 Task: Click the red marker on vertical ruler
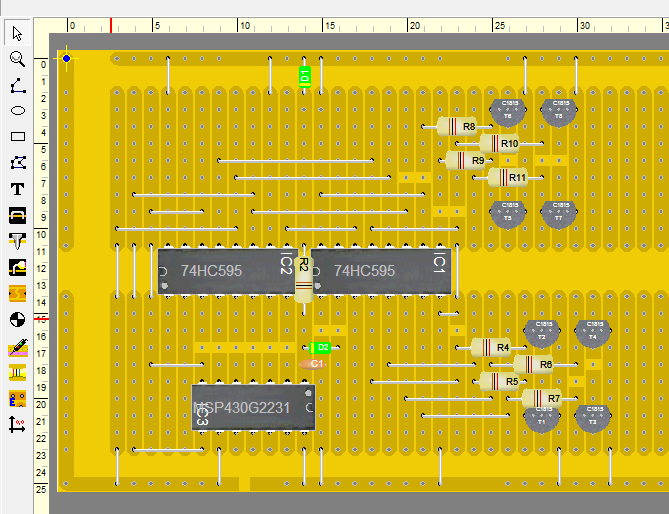pos(41,319)
